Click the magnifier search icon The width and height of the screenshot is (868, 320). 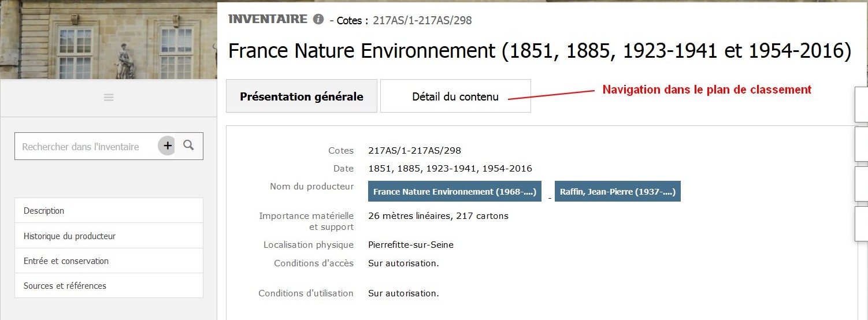coord(188,146)
